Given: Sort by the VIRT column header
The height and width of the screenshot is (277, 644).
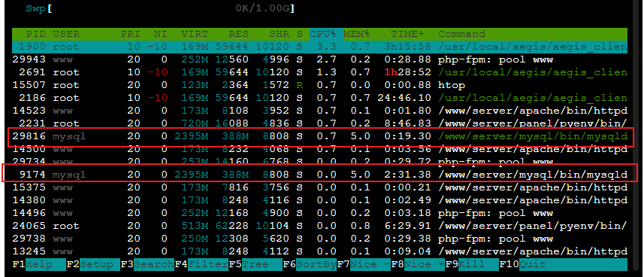Looking at the screenshot, I should [x=195, y=34].
